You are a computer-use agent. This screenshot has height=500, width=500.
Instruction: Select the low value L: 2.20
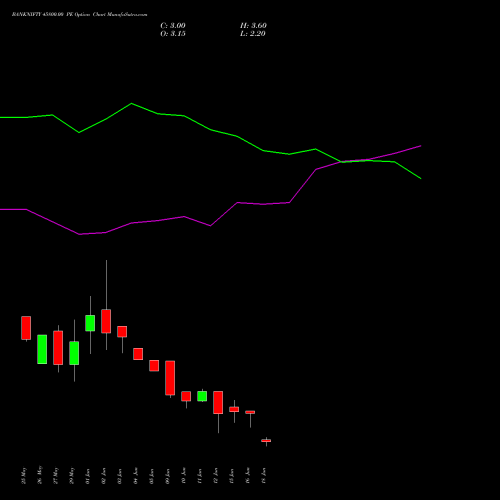[253, 34]
